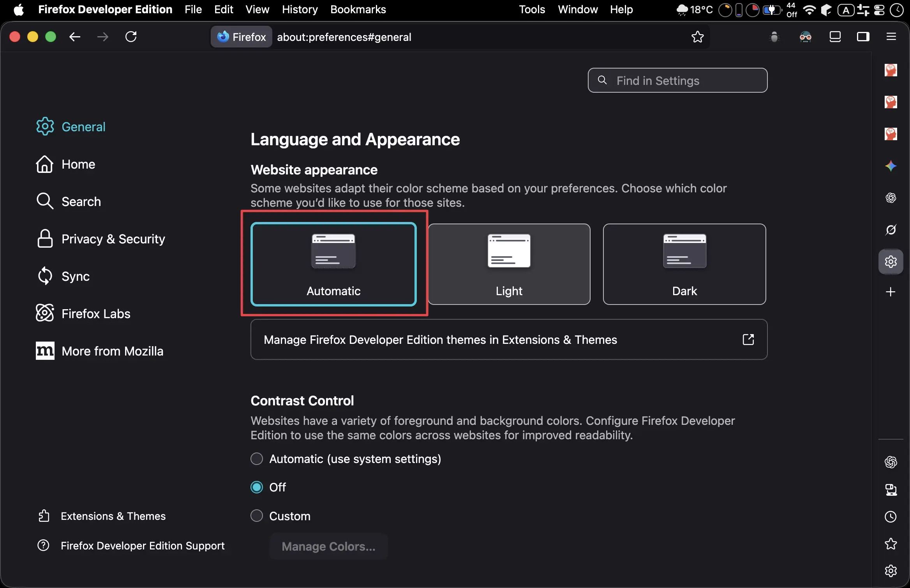The image size is (910, 588).
Task: Choose the Dark website appearance
Action: tap(684, 264)
